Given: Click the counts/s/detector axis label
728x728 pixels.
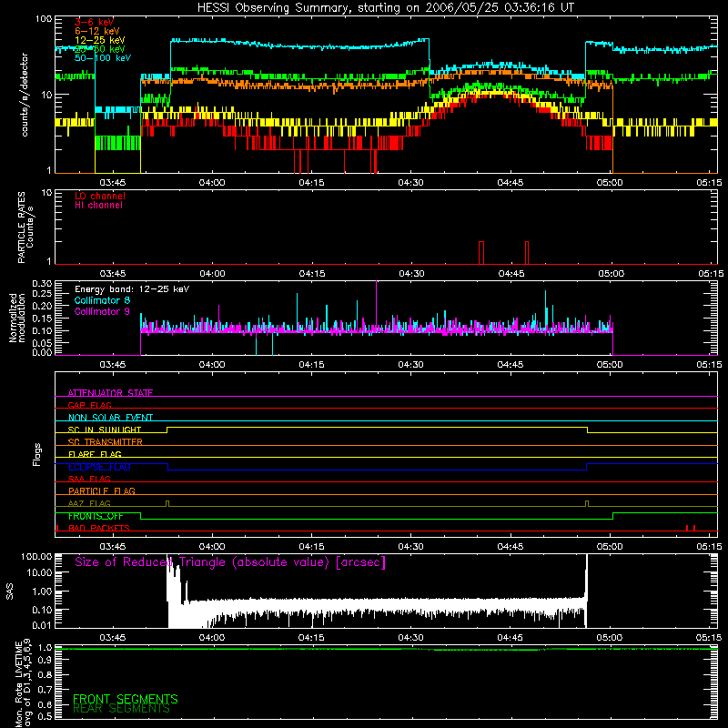Looking at the screenshot, I should 25,95.
